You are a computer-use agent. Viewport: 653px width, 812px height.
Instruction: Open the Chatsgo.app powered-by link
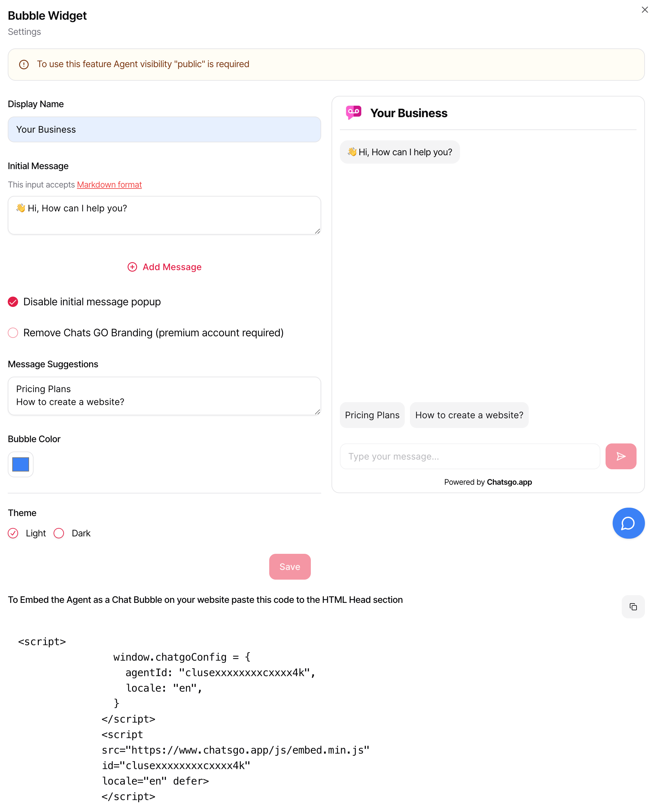[509, 482]
